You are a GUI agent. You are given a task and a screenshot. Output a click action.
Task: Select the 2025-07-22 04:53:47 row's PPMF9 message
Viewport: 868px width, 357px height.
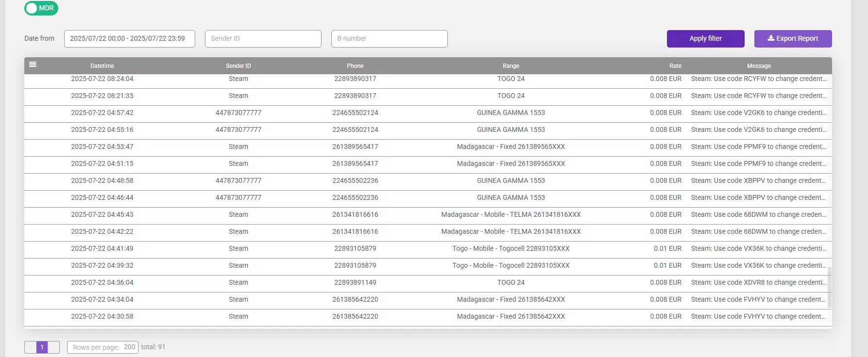758,146
